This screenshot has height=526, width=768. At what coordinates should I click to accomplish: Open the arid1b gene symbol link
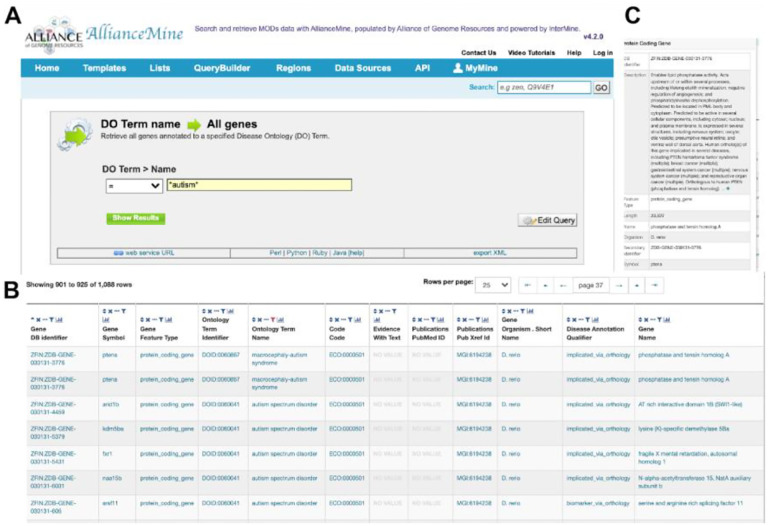pos(110,405)
